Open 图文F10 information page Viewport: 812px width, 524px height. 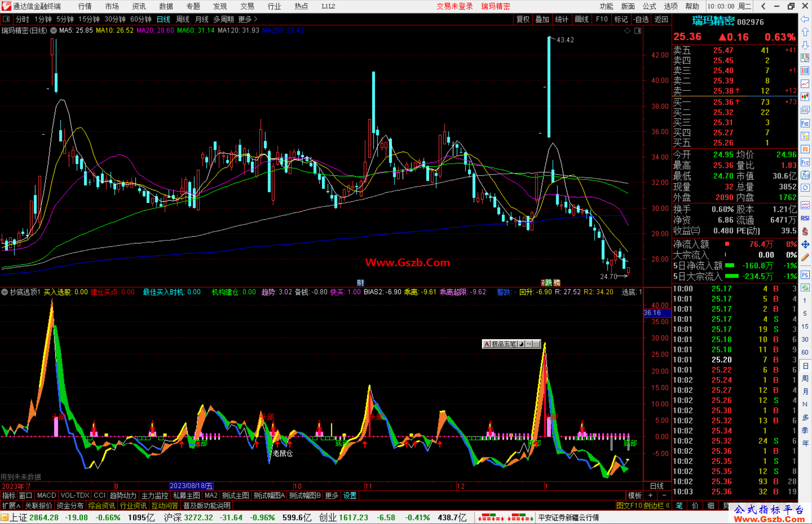pyautogui.click(x=629, y=506)
